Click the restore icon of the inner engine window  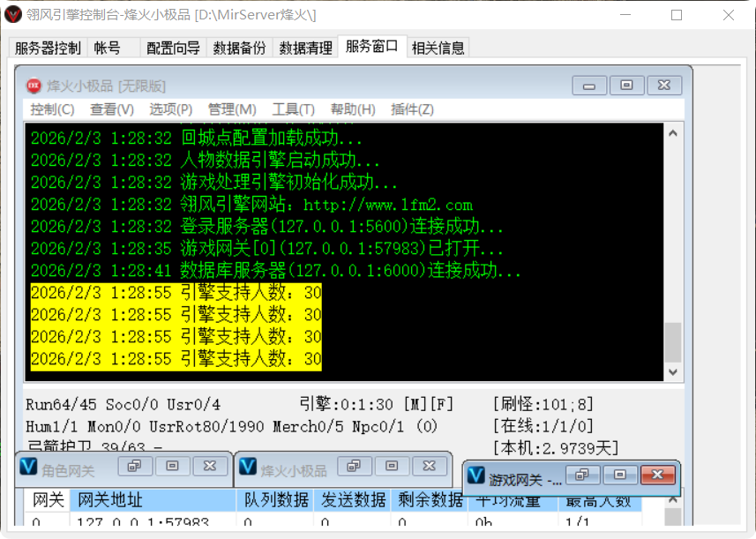point(626,83)
